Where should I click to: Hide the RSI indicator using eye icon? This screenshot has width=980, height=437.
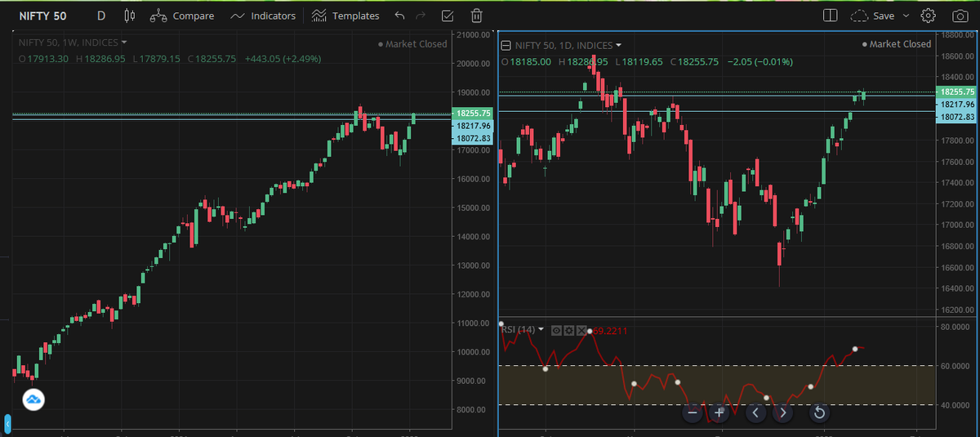point(556,330)
